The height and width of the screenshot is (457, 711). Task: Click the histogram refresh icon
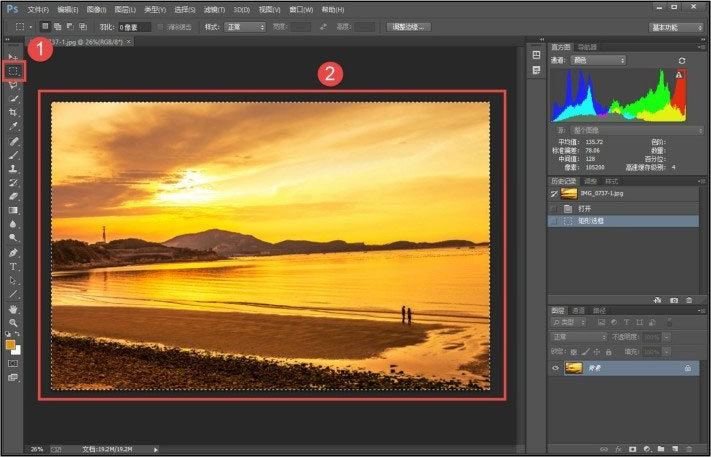click(683, 61)
